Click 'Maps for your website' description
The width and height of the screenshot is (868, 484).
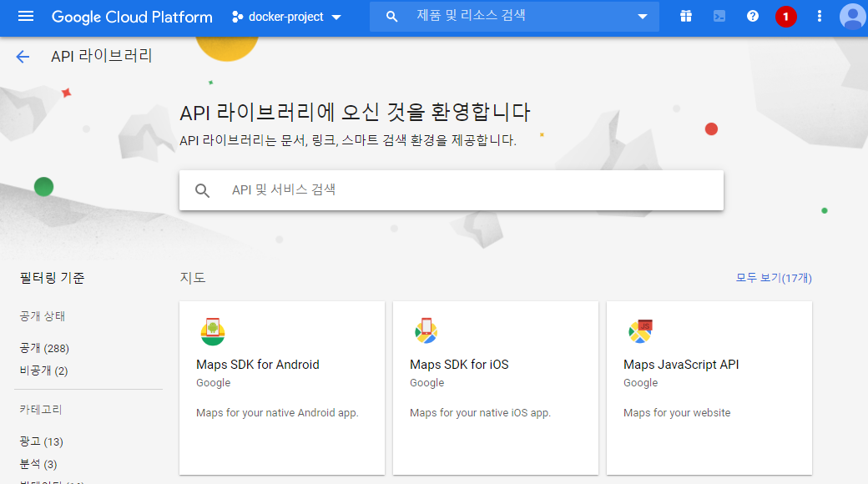point(677,412)
